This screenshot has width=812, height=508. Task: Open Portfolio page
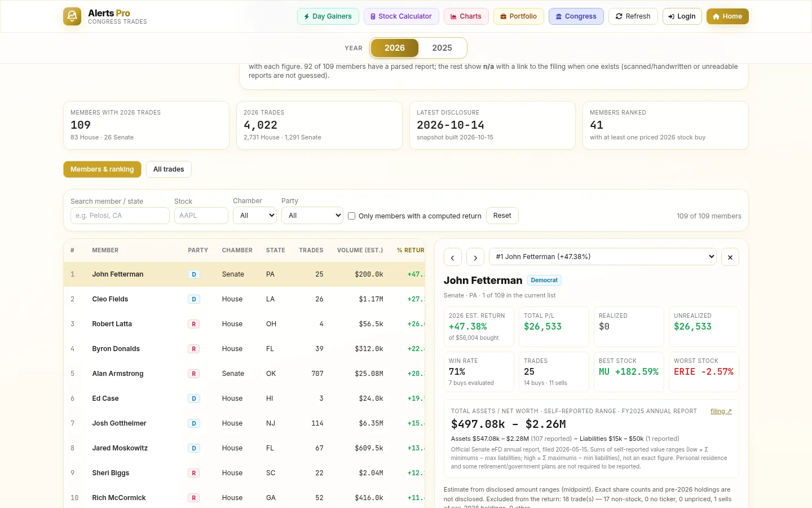coord(518,16)
